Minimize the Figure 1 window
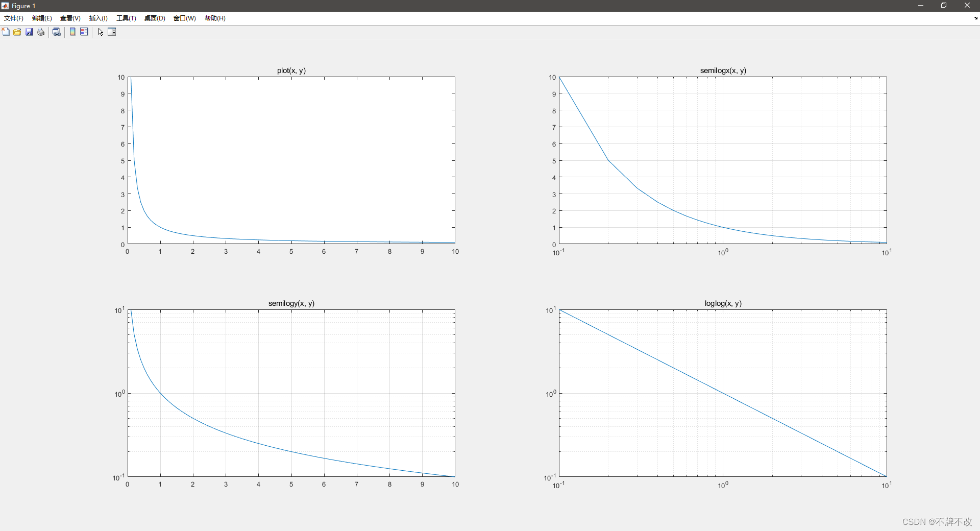The height and width of the screenshot is (531, 980). [x=921, y=6]
